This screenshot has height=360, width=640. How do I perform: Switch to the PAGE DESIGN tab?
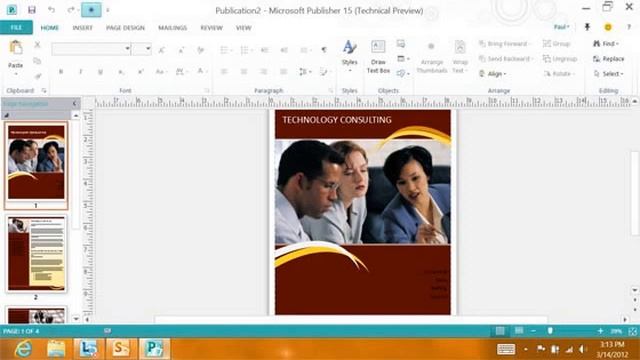(x=125, y=28)
